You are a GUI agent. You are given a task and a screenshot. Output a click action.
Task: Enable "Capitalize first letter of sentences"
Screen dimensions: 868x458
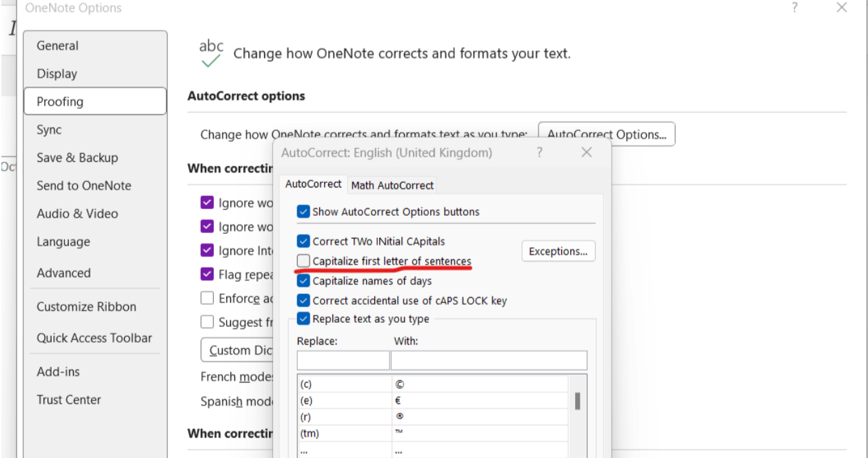(x=303, y=261)
